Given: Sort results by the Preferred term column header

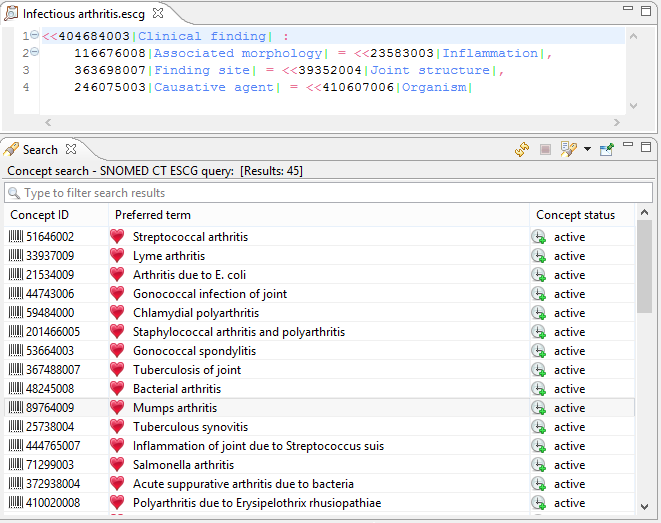Looking at the screenshot, I should (153, 215).
